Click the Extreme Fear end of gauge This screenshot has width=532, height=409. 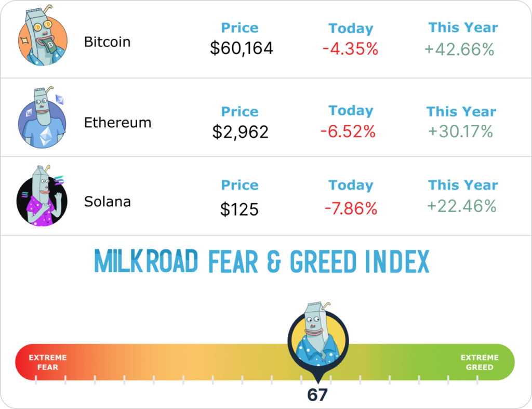[47, 362]
